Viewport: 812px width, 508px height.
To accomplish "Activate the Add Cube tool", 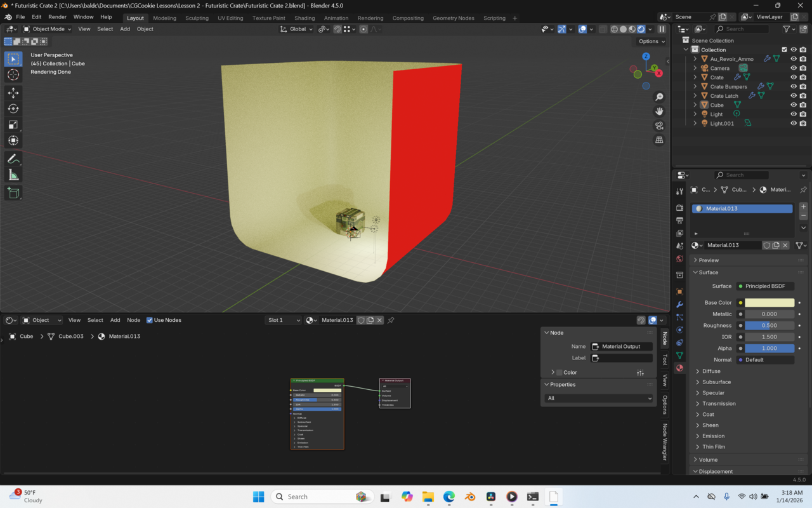I will [13, 193].
